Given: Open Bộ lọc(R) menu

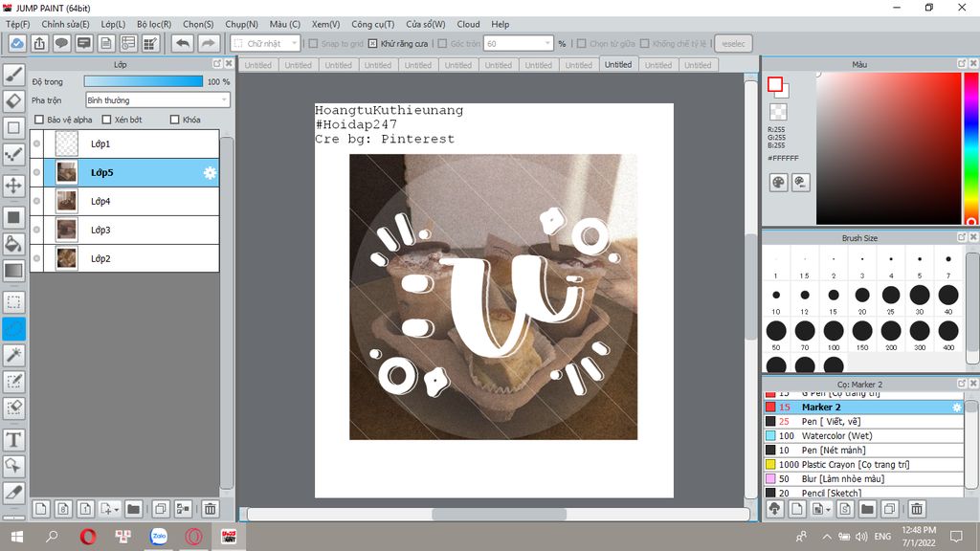Looking at the screenshot, I should click(x=154, y=24).
